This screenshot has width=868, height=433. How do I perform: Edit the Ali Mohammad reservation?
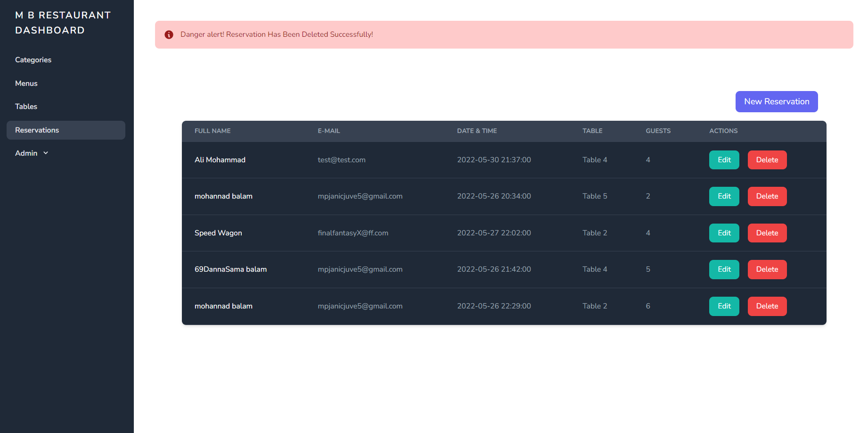[724, 160]
